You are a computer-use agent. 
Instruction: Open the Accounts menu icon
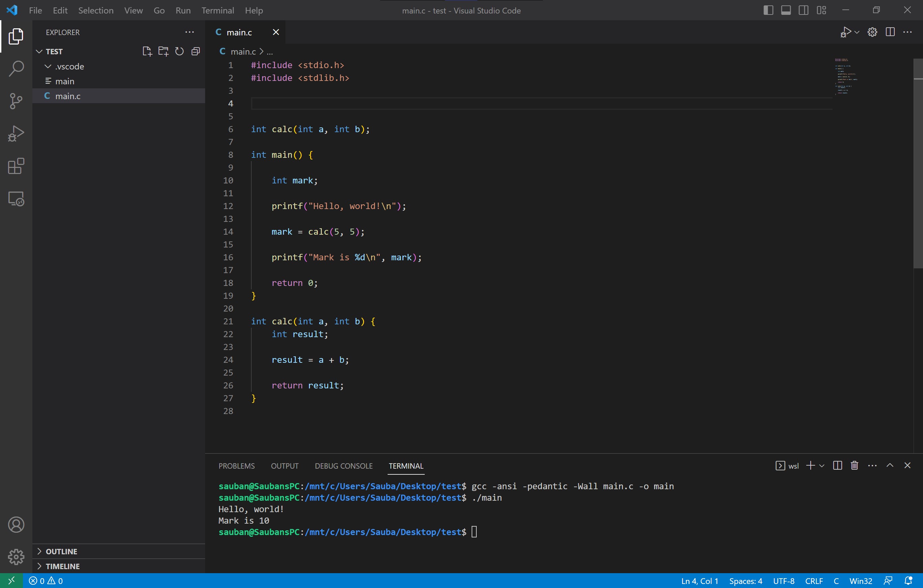[16, 524]
